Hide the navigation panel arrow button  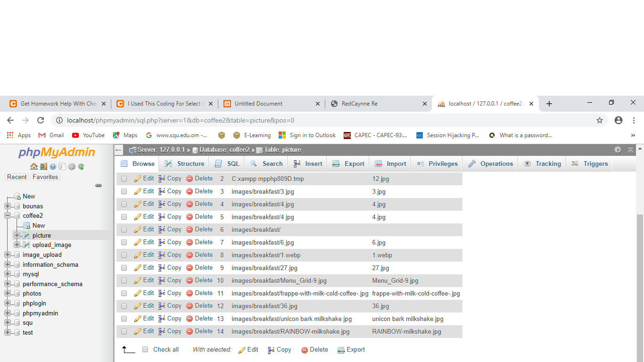click(119, 150)
